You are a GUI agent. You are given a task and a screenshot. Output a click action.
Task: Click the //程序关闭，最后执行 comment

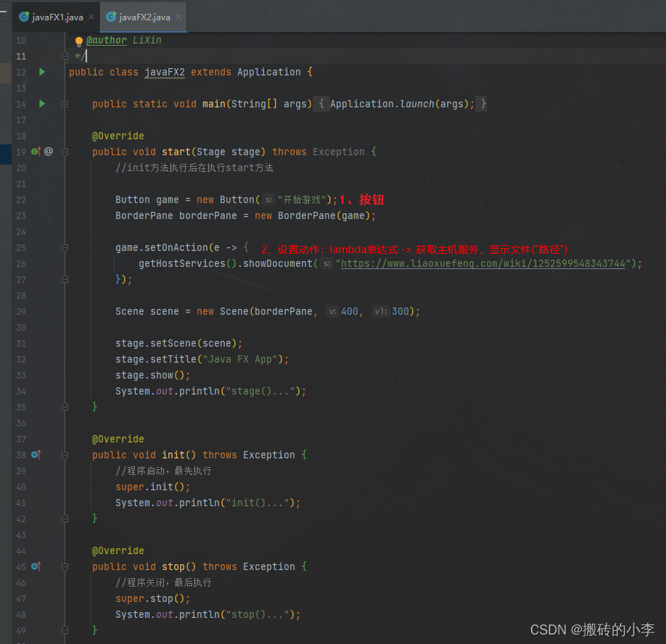pos(163,582)
